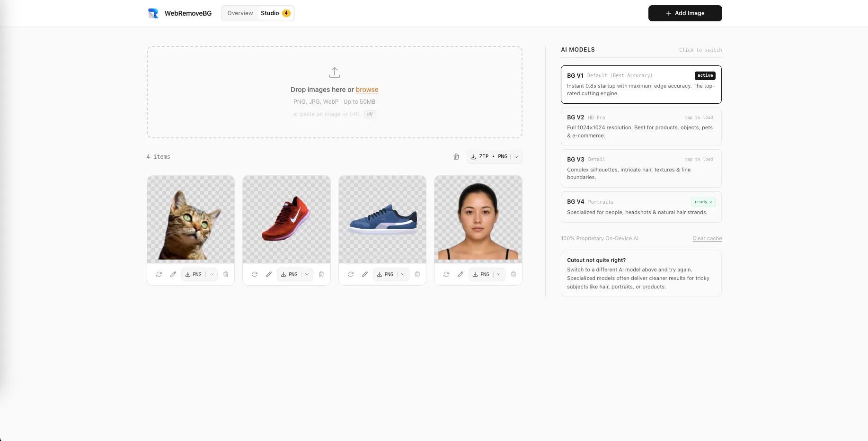Delete the cat image
Image resolution: width=868 pixels, height=441 pixels.
[226, 274]
